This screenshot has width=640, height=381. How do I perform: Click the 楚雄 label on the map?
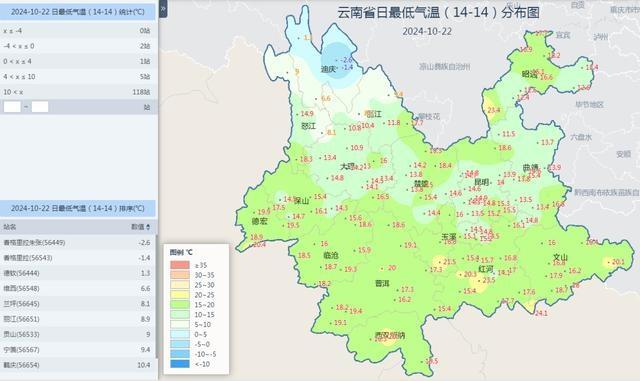(x=422, y=184)
